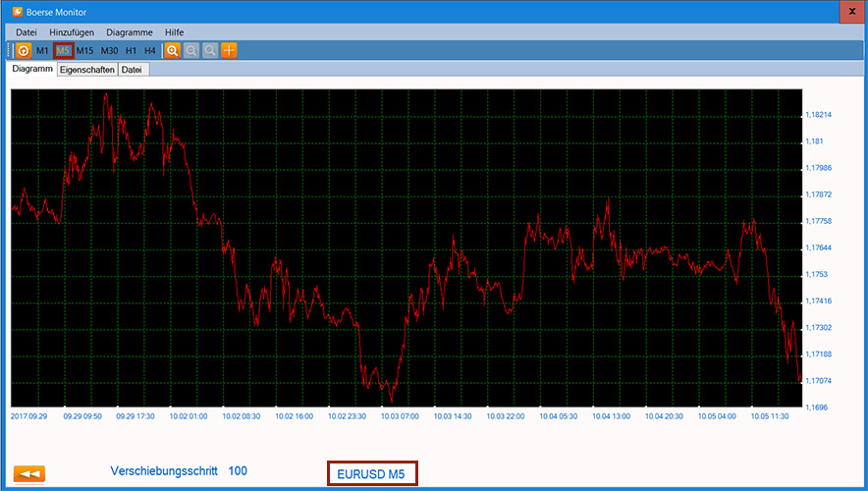Open the Hilfe menu

(x=175, y=32)
